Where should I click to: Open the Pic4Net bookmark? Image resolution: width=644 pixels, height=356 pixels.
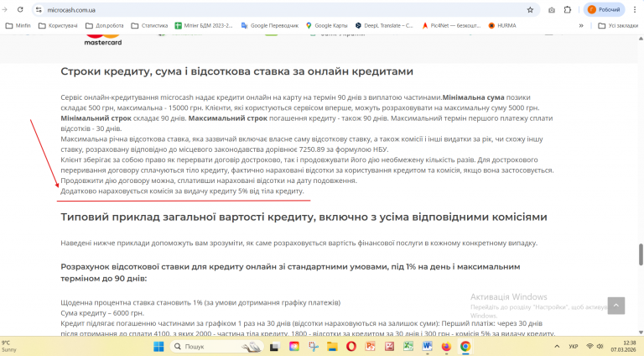pos(451,25)
